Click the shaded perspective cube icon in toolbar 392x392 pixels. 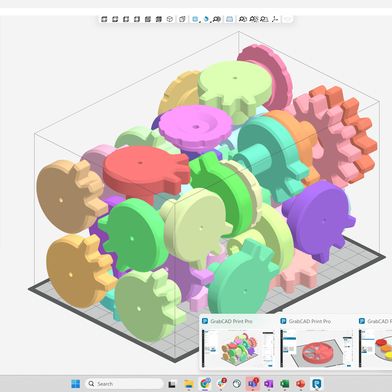[182, 19]
